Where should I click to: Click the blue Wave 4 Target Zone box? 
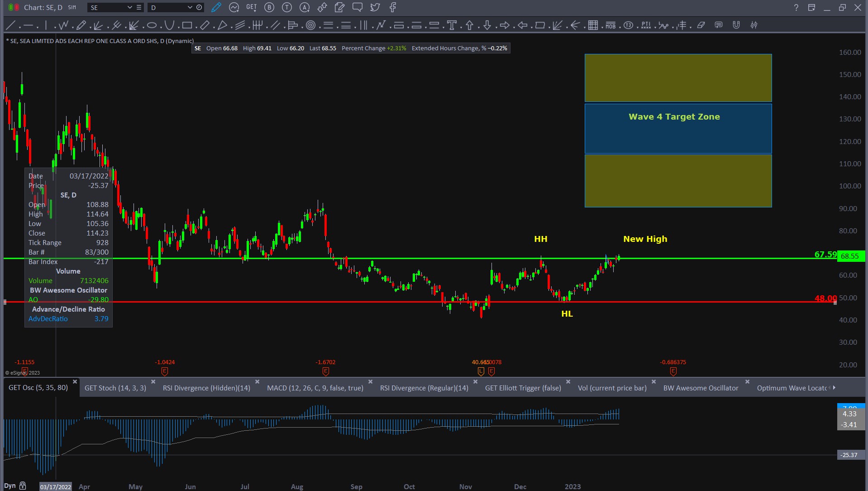click(x=677, y=129)
